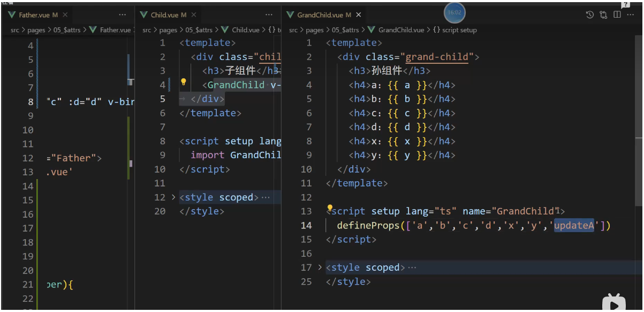Click '</script>' on Child.vue line 10
644x312 pixels.
(205, 169)
